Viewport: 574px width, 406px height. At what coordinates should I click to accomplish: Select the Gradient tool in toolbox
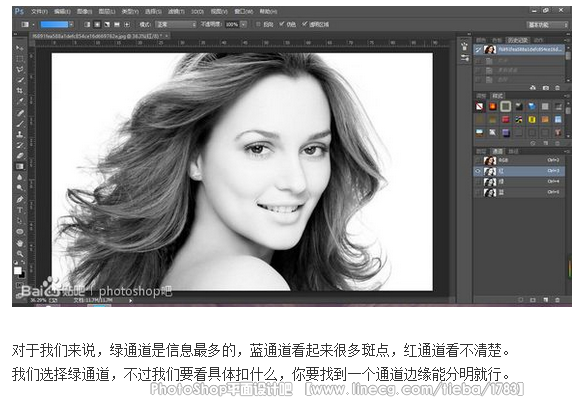pos(19,167)
